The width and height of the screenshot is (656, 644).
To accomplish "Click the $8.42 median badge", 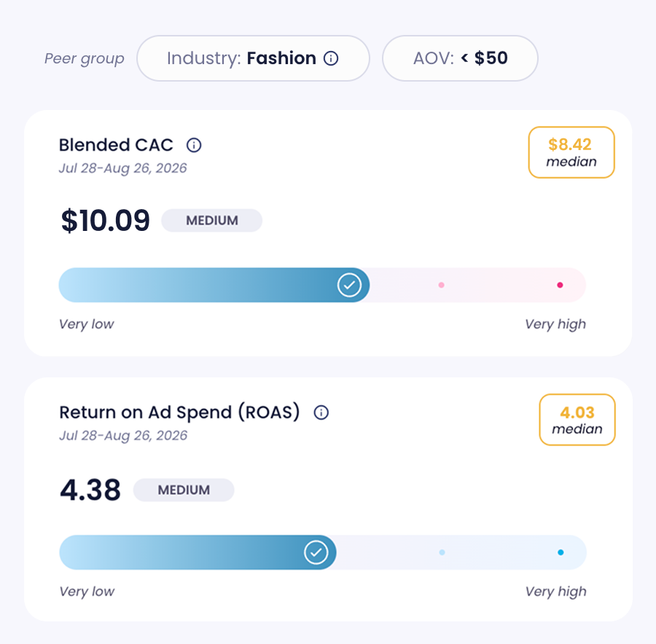I will [571, 152].
